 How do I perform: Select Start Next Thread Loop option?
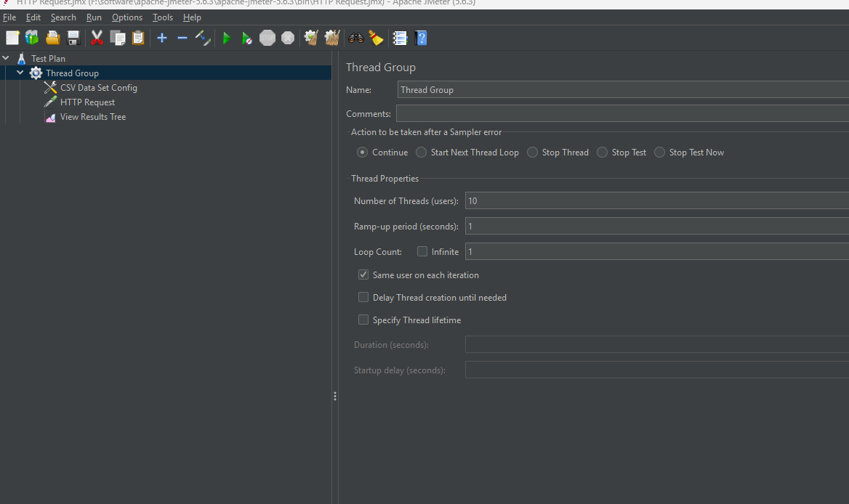(x=421, y=153)
